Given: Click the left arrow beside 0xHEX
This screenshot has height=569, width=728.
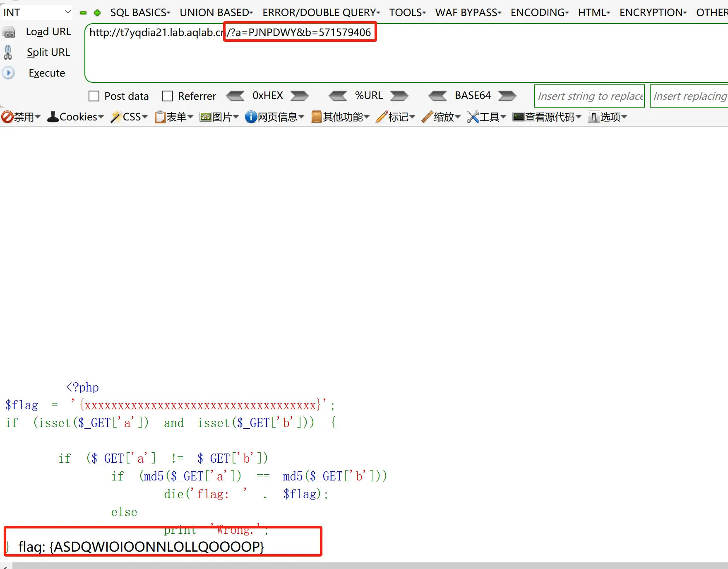Looking at the screenshot, I should coord(235,96).
